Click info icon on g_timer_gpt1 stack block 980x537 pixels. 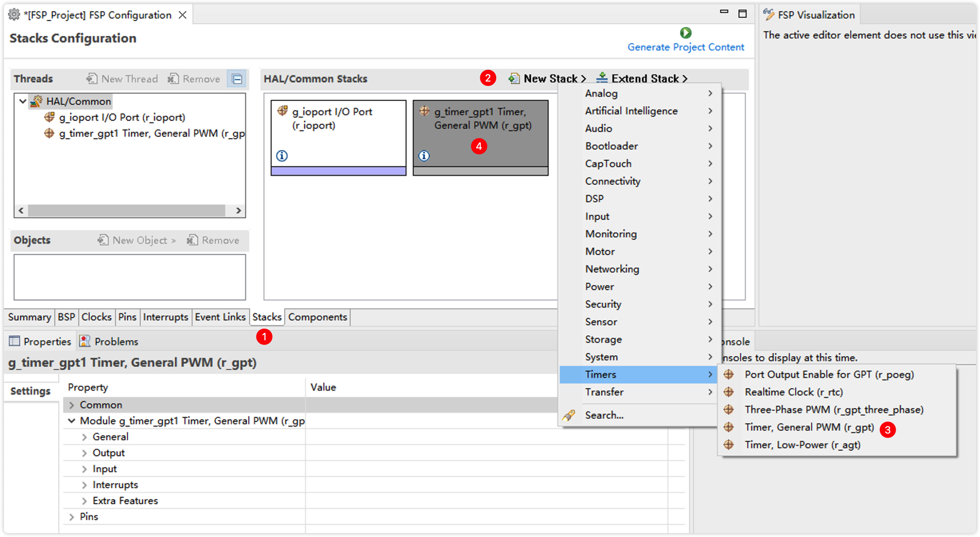pyautogui.click(x=424, y=156)
